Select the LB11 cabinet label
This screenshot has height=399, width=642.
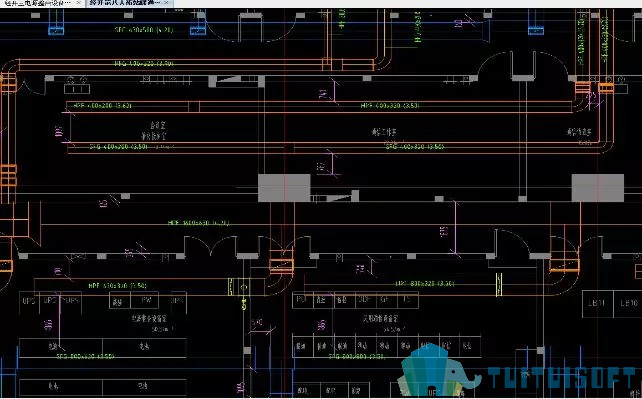(597, 303)
